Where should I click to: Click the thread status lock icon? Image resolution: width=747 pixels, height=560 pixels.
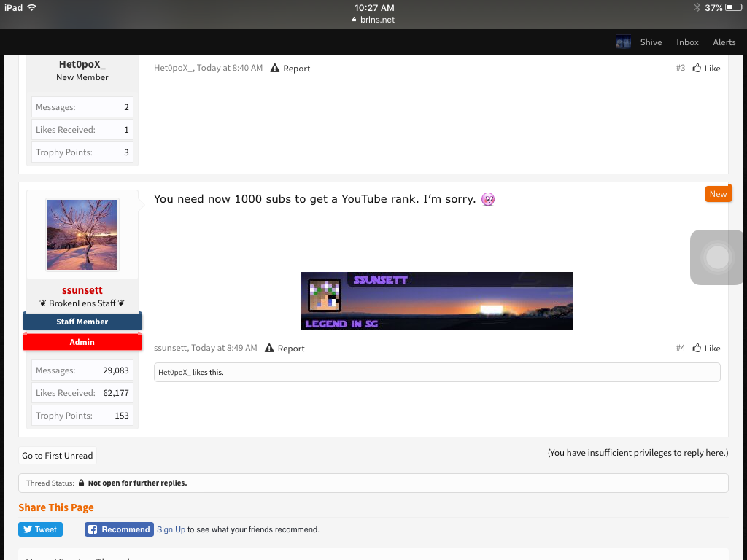pos(81,483)
